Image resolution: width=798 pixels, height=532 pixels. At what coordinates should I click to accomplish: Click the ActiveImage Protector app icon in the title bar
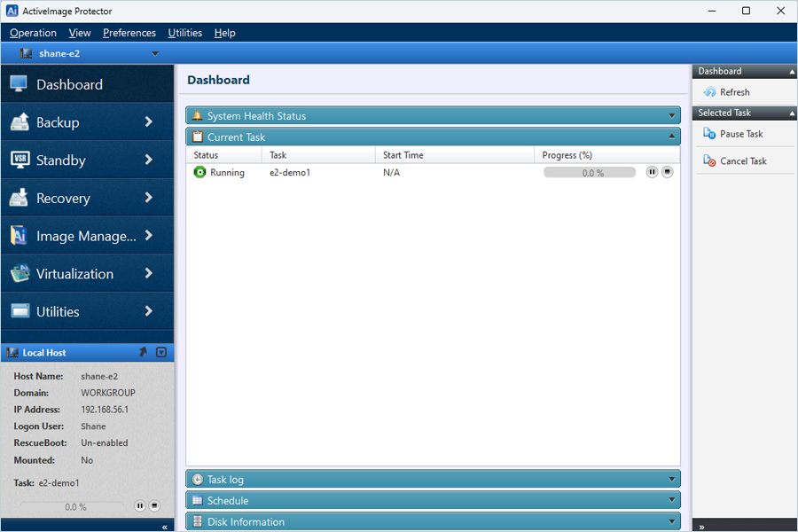coord(12,11)
